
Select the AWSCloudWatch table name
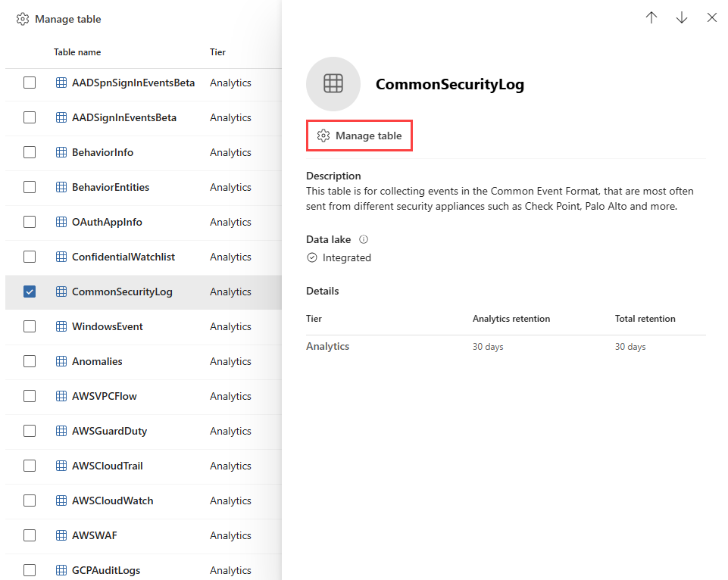[x=112, y=500]
